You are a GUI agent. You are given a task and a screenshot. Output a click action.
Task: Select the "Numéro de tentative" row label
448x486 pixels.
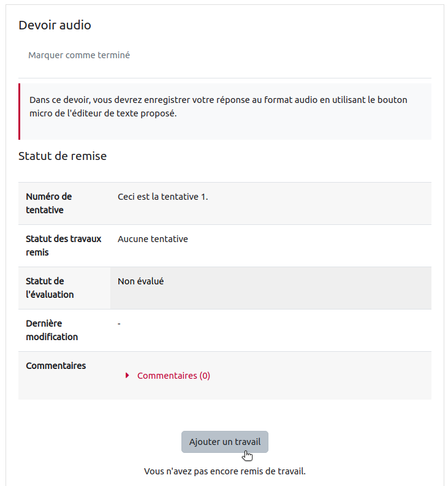[48, 203]
